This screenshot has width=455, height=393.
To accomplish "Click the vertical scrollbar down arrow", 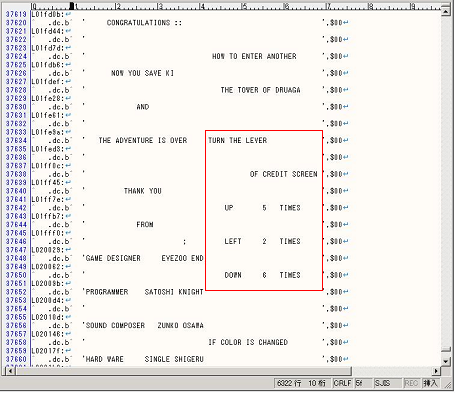I will (446, 361).
